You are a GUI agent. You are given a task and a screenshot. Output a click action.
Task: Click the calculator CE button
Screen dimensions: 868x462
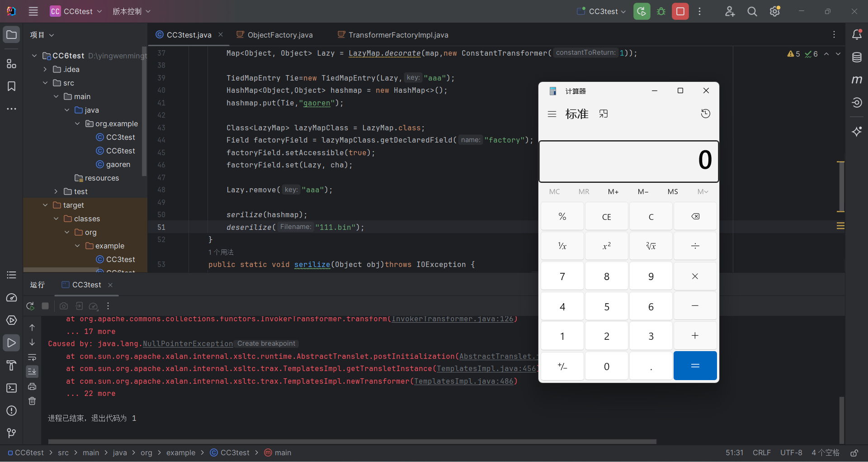[607, 217]
